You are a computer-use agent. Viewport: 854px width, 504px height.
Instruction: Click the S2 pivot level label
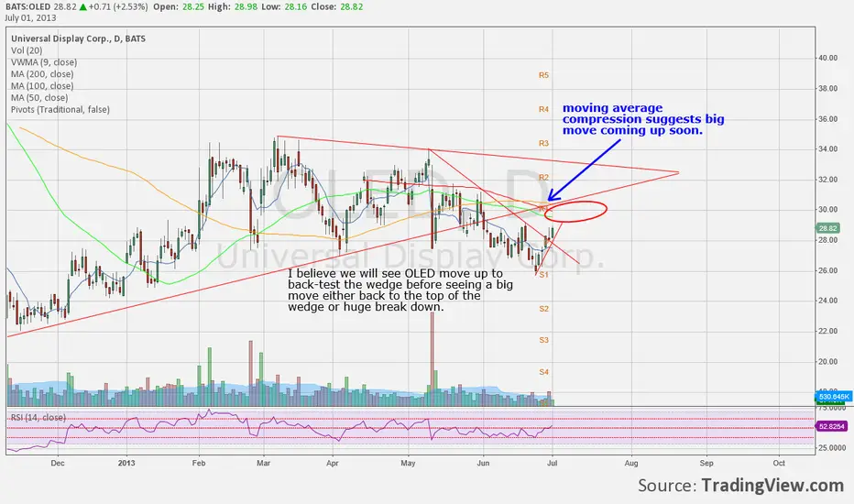(543, 309)
